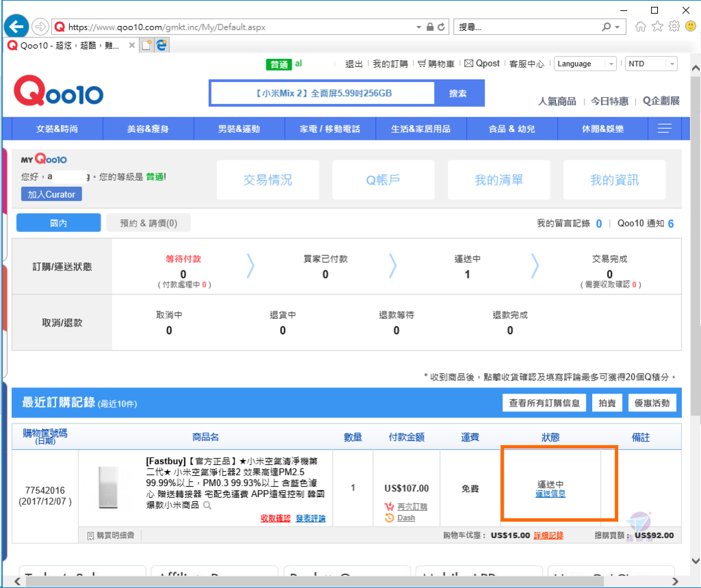Open the 購物車 shopping cart link
This screenshot has width=701, height=588.
(x=436, y=64)
